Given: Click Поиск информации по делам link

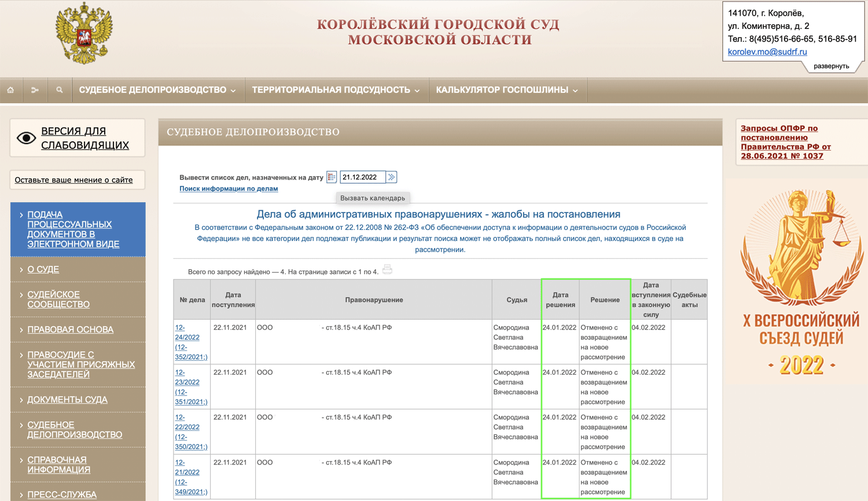Looking at the screenshot, I should tap(229, 189).
